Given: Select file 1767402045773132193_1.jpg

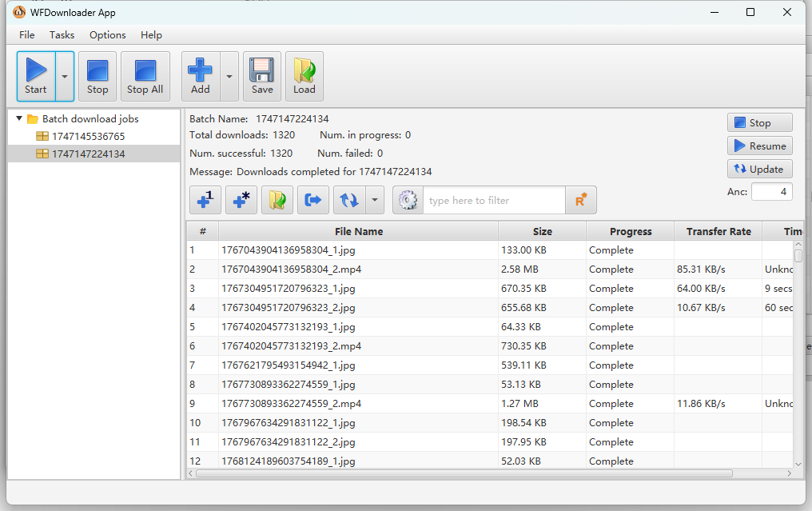Looking at the screenshot, I should click(289, 326).
